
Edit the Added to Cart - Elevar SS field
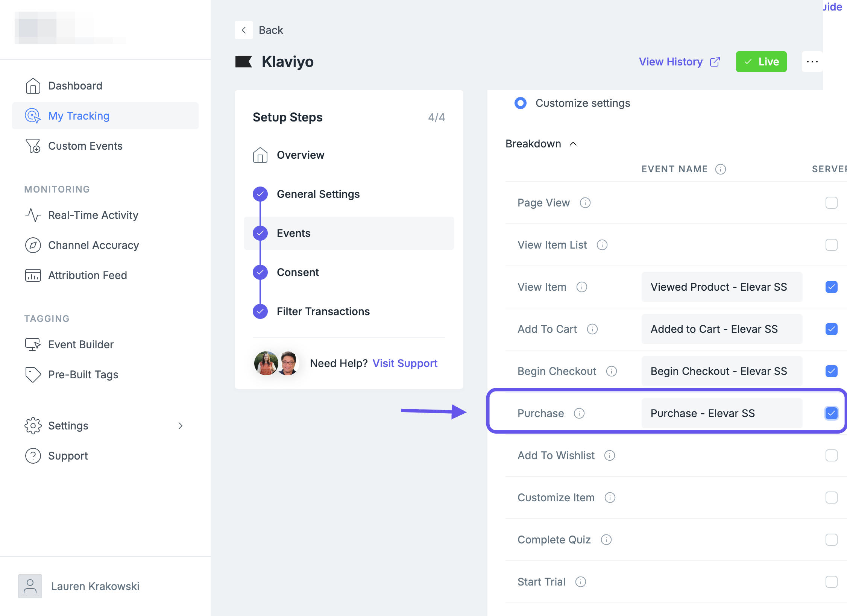click(x=722, y=329)
